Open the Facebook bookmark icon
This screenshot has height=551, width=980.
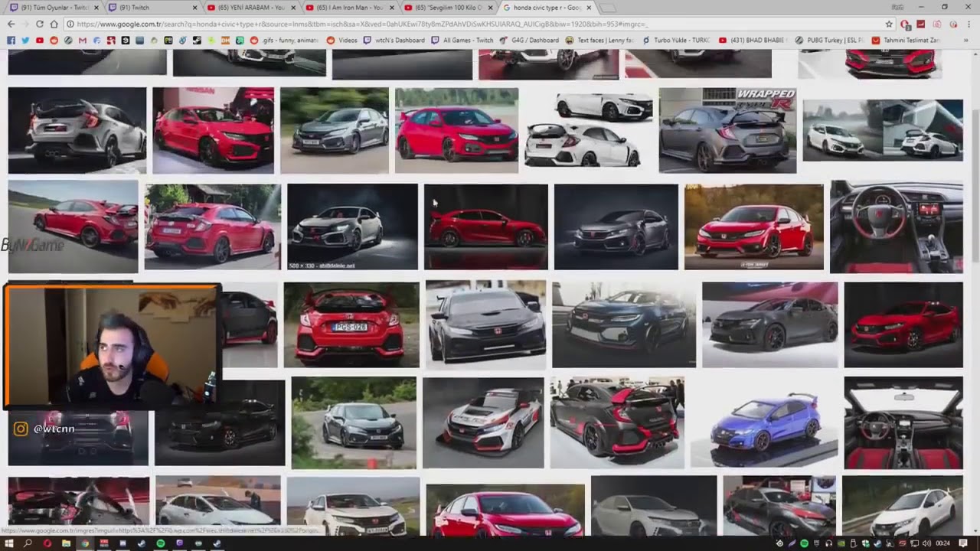click(x=11, y=40)
